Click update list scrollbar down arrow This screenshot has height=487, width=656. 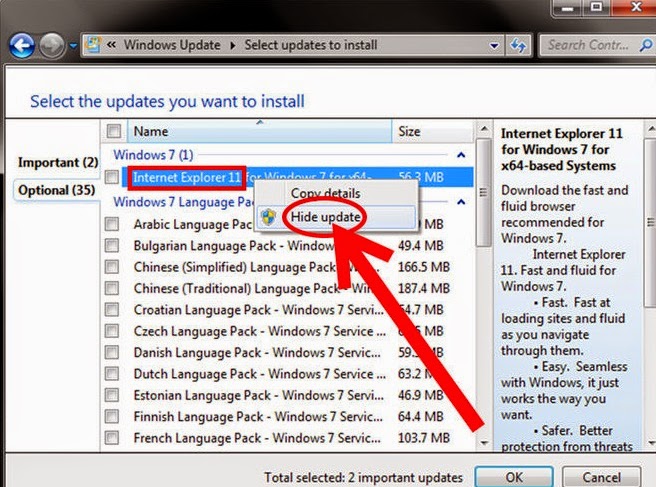click(484, 442)
